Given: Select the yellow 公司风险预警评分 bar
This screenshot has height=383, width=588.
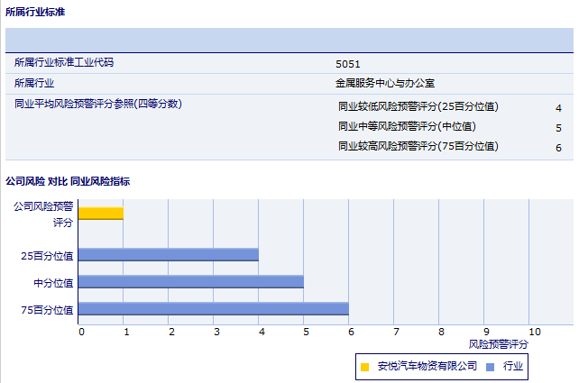Looking at the screenshot, I should (101, 214).
